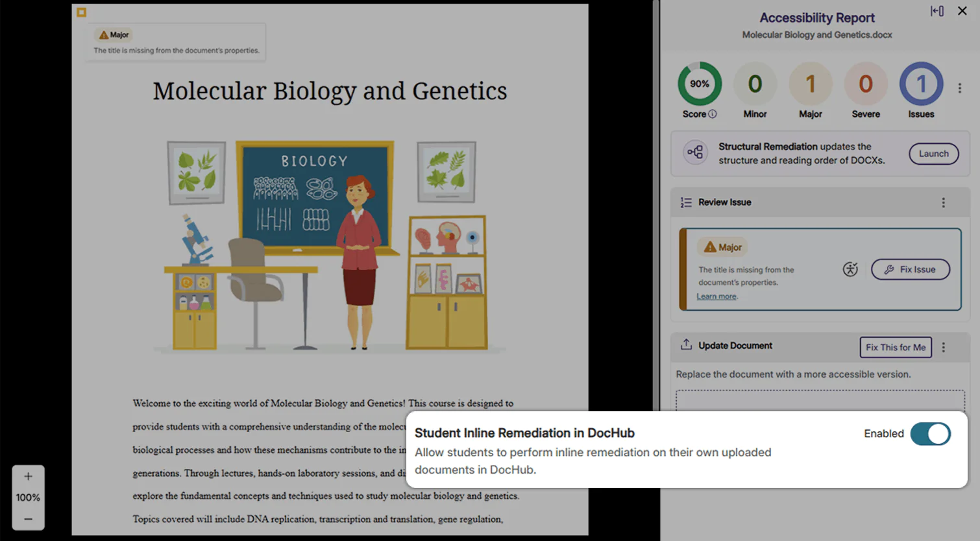Open the Update Document options menu
980x541 pixels.
pos(944,347)
